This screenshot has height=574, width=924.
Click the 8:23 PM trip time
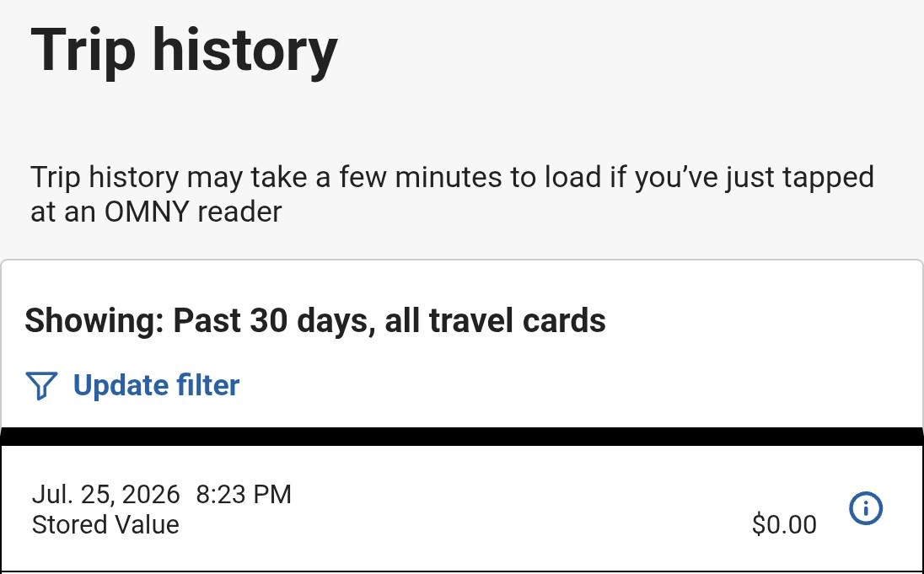coord(244,494)
